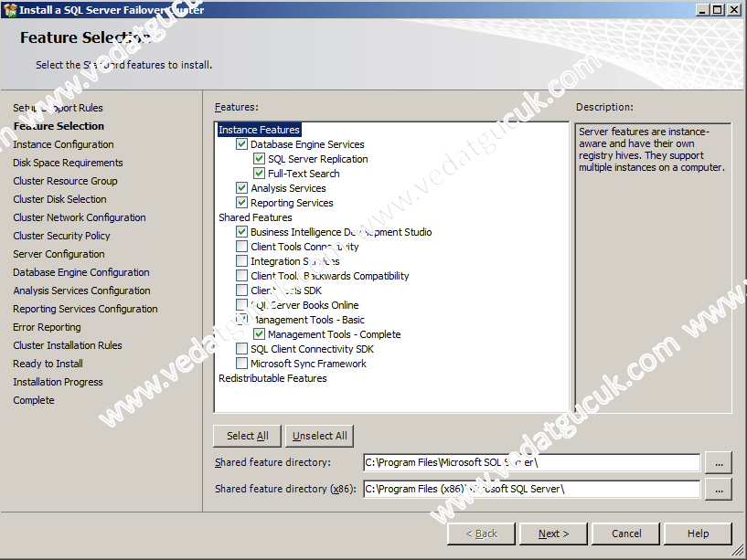
Task: Click the Error Reporting step
Action: [47, 327]
